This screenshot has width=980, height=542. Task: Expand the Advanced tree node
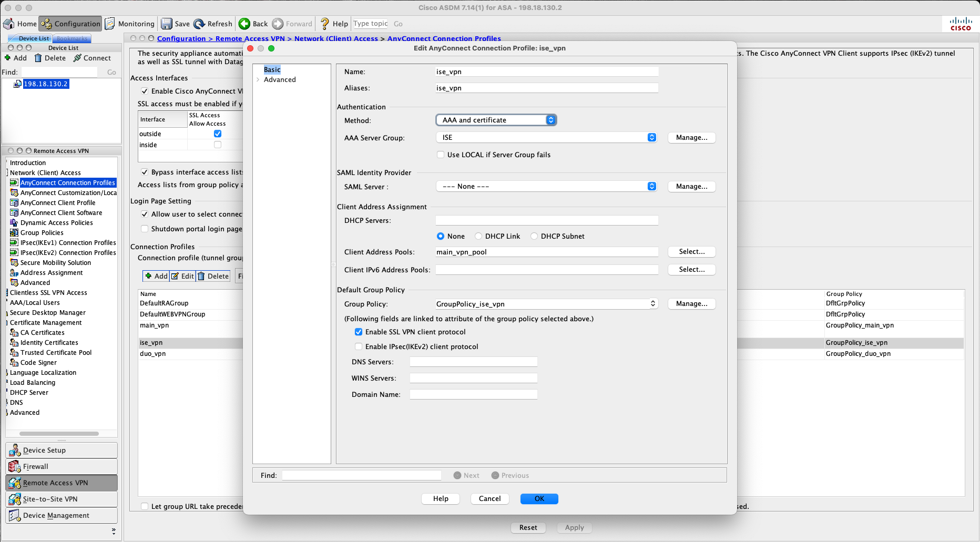(258, 79)
